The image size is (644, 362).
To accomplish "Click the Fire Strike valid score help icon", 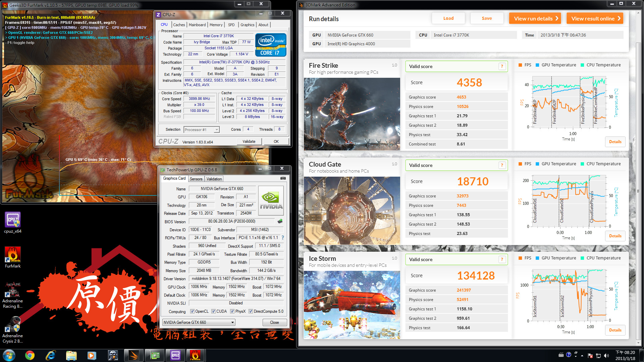I will (x=502, y=66).
